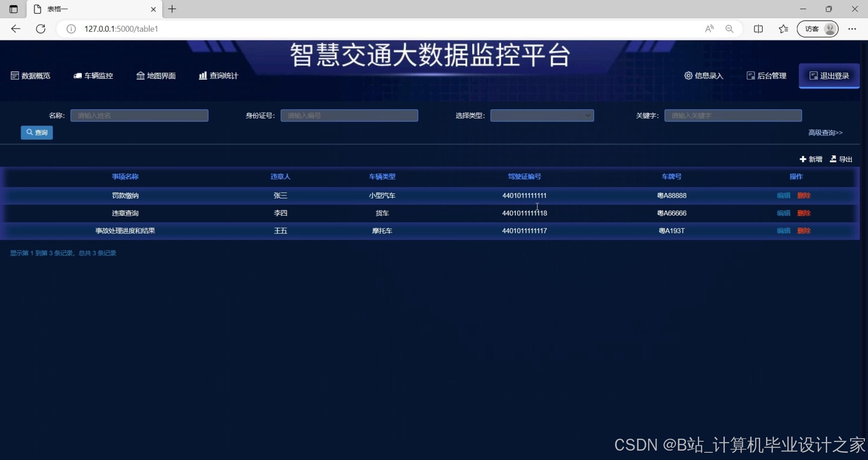
Task: Click 导出 to export the table
Action: [x=841, y=159]
